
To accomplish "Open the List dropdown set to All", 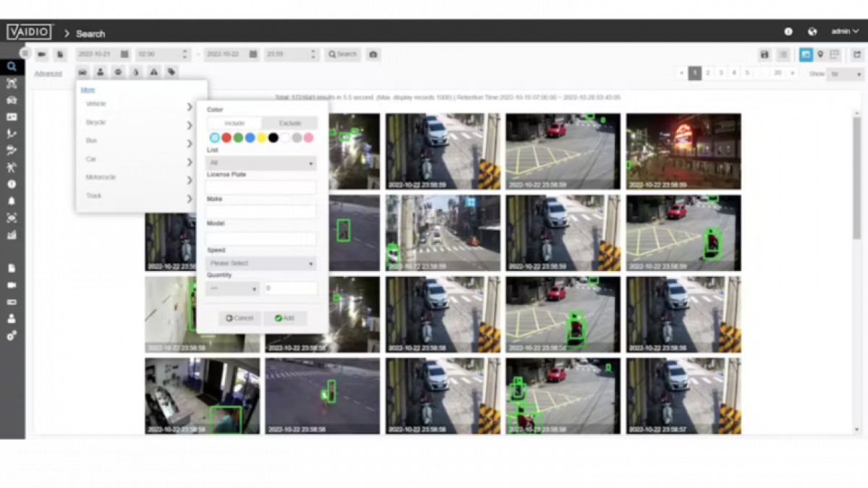I will (x=262, y=163).
